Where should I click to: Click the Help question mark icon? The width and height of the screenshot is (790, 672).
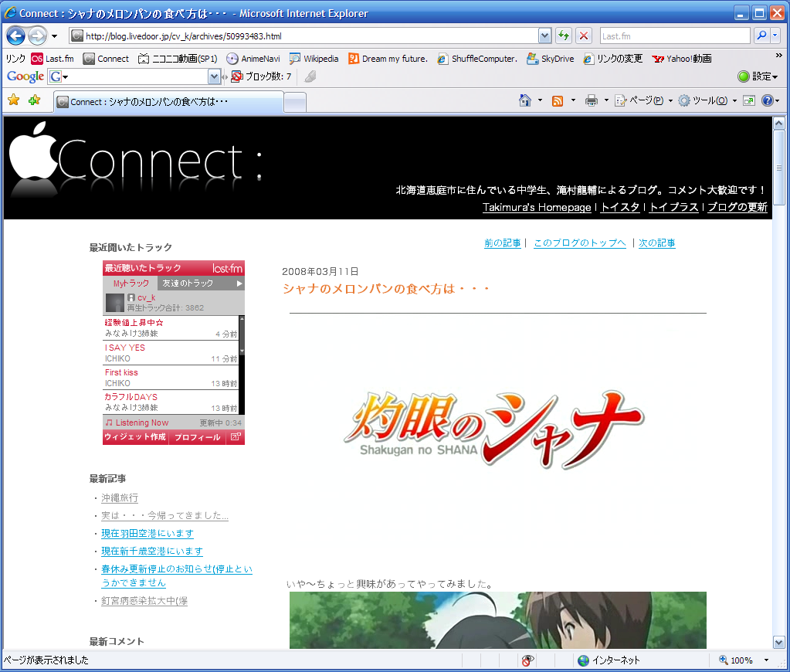click(767, 101)
